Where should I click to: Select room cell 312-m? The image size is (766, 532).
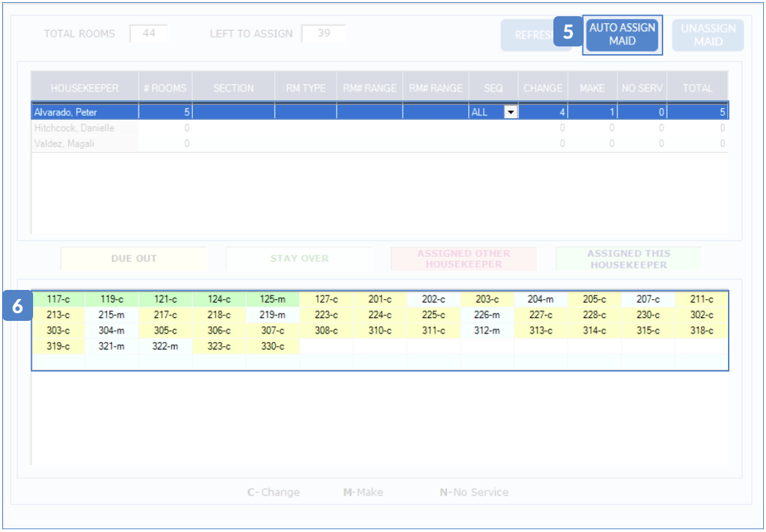coord(487,331)
